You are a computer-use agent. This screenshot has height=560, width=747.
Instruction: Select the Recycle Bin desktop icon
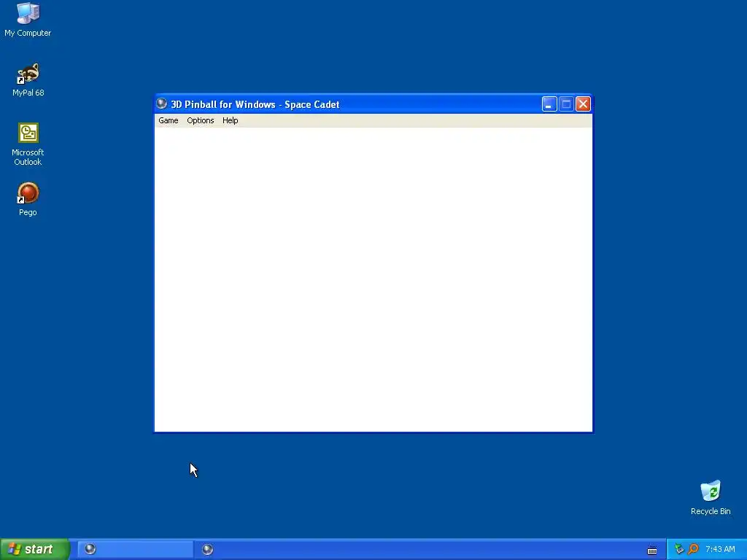click(x=711, y=497)
